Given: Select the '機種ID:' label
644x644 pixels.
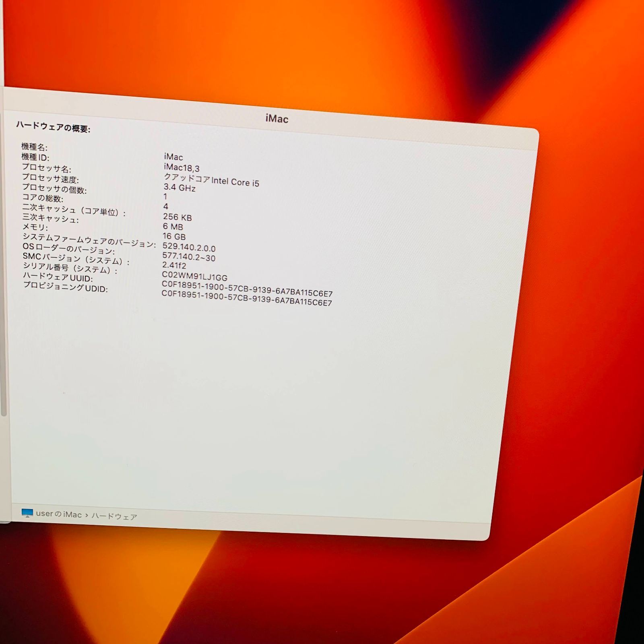Looking at the screenshot, I should (x=35, y=157).
